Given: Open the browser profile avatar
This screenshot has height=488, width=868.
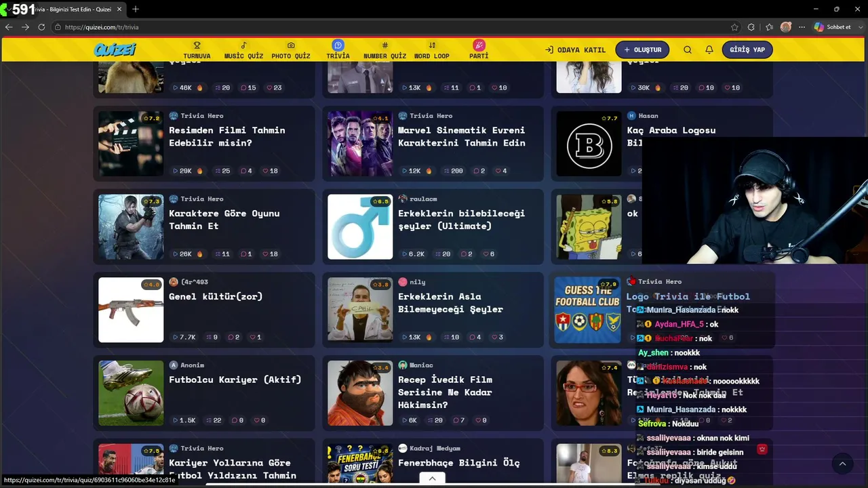Looking at the screenshot, I should (786, 27).
